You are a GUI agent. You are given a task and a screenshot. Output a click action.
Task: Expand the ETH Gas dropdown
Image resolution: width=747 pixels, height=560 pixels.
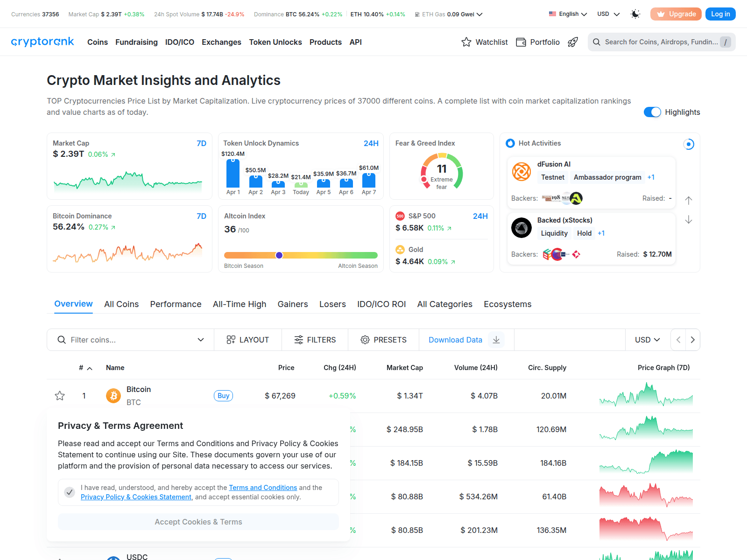pyautogui.click(x=479, y=14)
